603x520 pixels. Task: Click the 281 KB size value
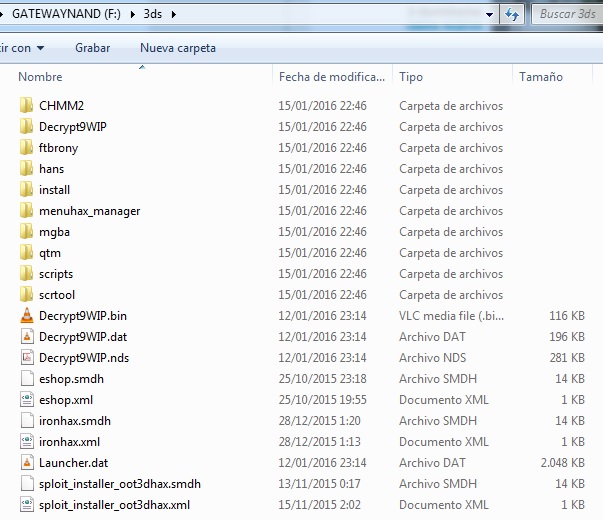click(567, 358)
